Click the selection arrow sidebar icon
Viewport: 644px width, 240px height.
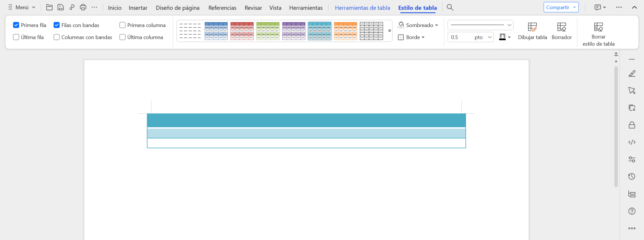click(x=632, y=91)
